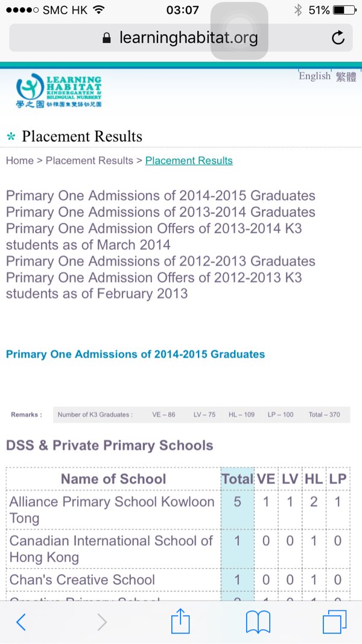Open Primary One Admissions of 2013-2014 Graduates
Image resolution: width=362 pixels, height=644 pixels.
coord(160,212)
